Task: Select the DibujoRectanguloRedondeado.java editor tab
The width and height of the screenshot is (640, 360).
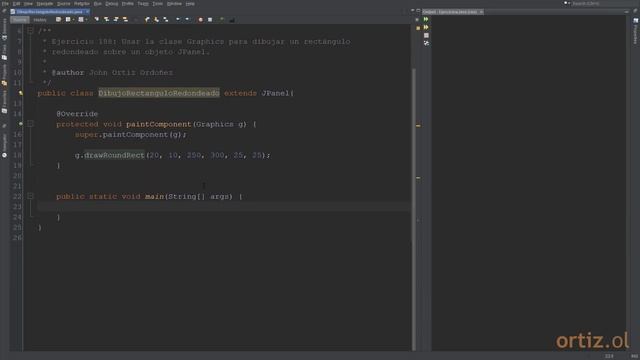Action: (49, 12)
